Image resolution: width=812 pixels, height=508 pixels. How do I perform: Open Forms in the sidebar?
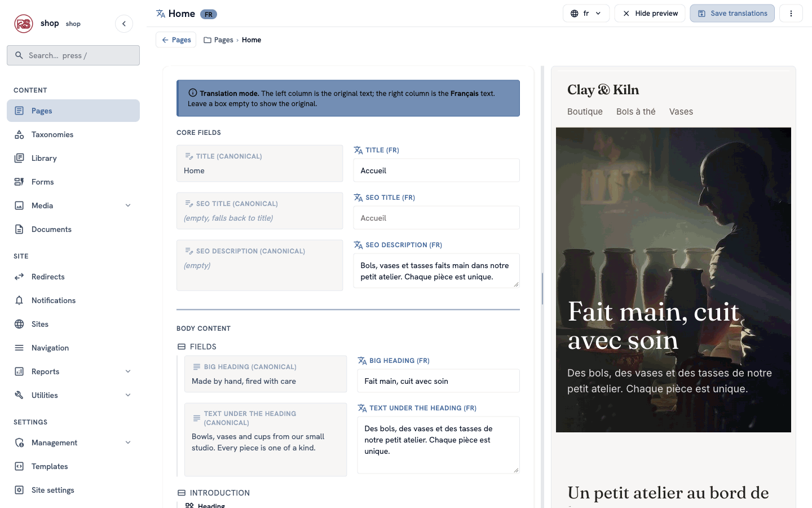(x=73, y=182)
